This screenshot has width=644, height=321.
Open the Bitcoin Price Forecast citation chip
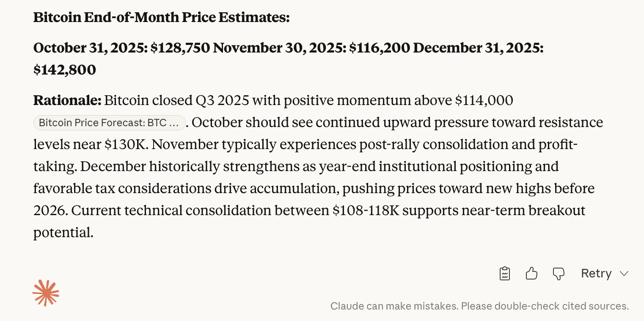point(109,123)
